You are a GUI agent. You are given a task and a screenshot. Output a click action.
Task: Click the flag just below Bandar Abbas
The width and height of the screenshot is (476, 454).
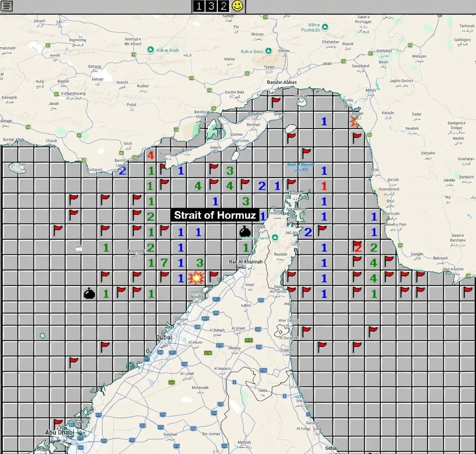tap(276, 102)
